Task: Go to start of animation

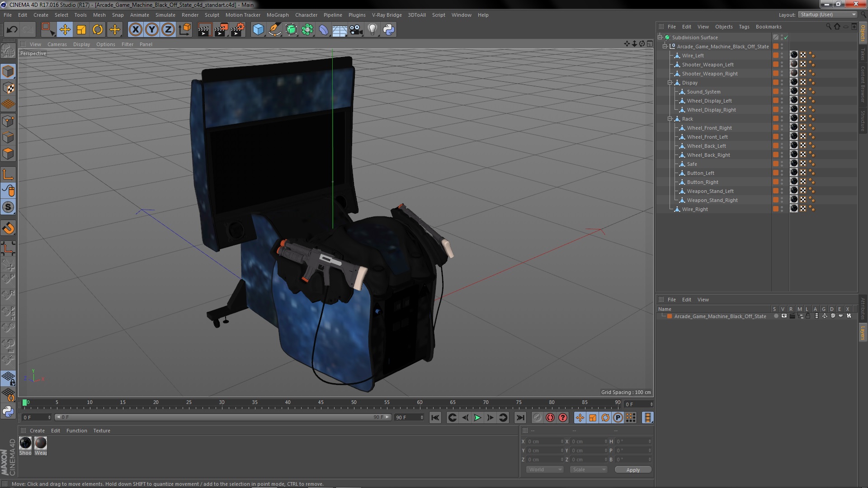Action: 435,418
